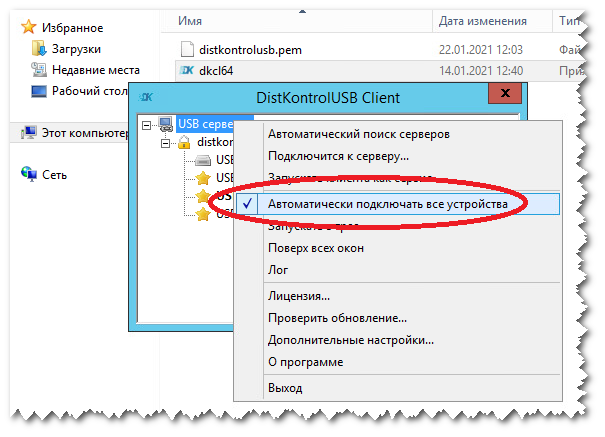Click the Сеть label in navigation pane
605x437 pixels.
(54, 175)
